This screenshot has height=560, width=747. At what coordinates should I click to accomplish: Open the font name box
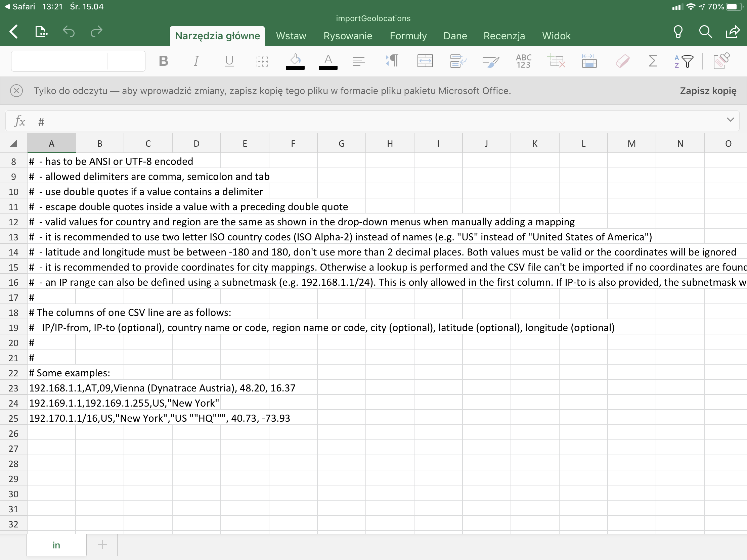pos(59,61)
